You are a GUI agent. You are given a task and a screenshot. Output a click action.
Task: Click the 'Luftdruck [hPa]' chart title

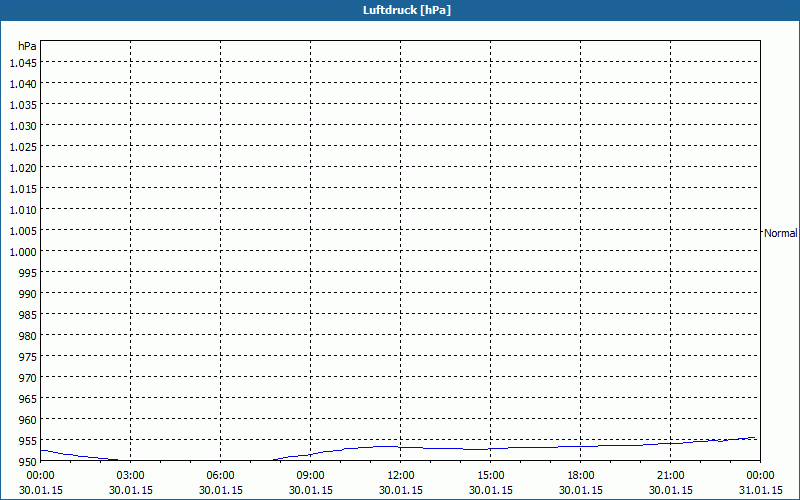coord(407,10)
